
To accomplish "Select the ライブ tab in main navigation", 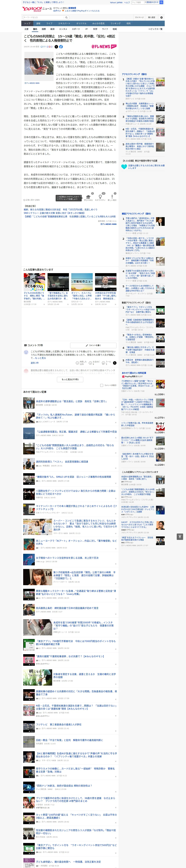I will pos(49,23).
